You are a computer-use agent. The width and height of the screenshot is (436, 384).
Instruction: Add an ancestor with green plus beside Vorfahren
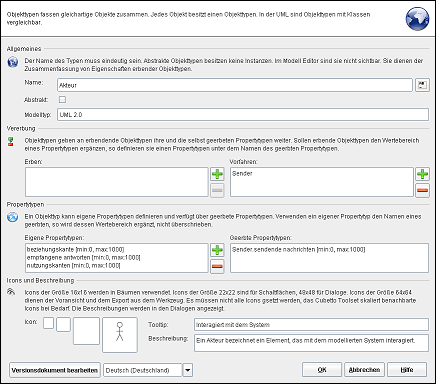(x=422, y=174)
